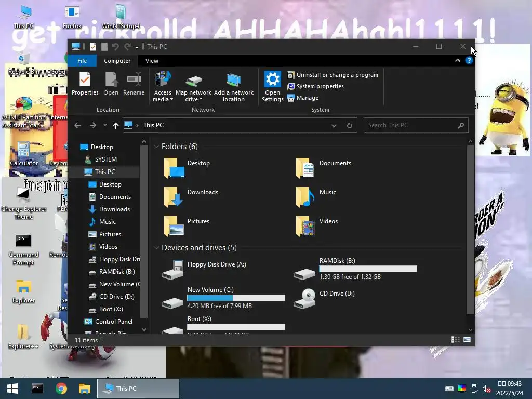Image resolution: width=532 pixels, height=399 pixels.
Task: Expand the address bar history dropdown
Action: [x=334, y=126]
